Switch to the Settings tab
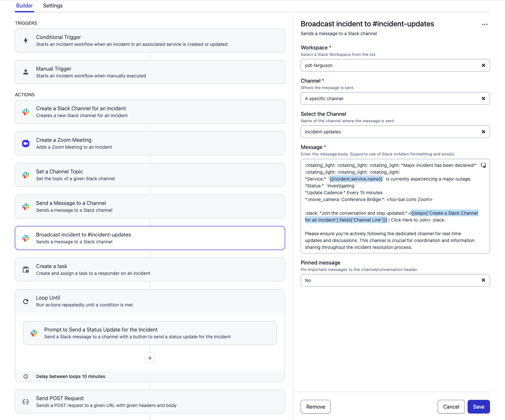Image resolution: width=505 pixels, height=420 pixels. coord(53,6)
